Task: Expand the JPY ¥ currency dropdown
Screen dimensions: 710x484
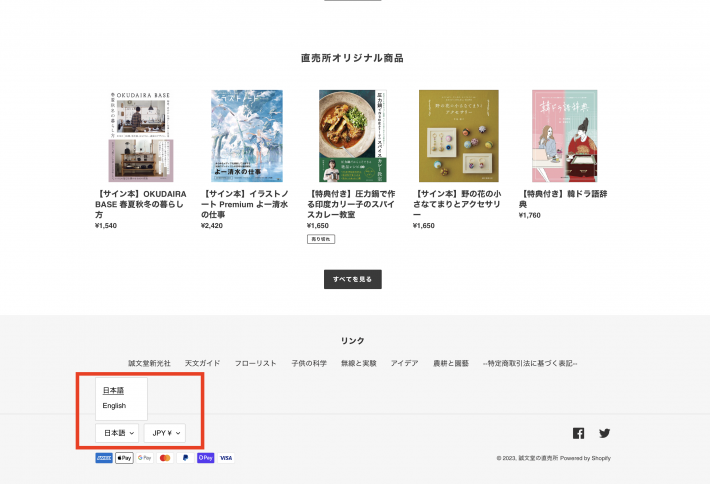Action: (x=165, y=433)
